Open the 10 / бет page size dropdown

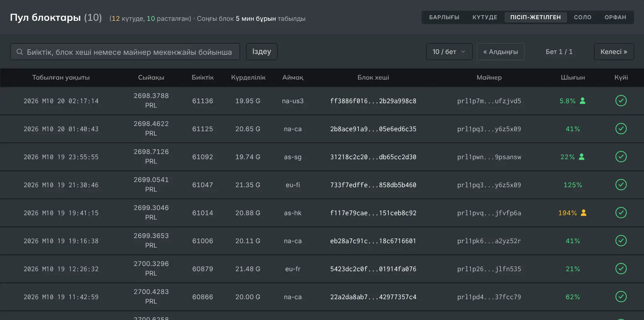point(449,52)
